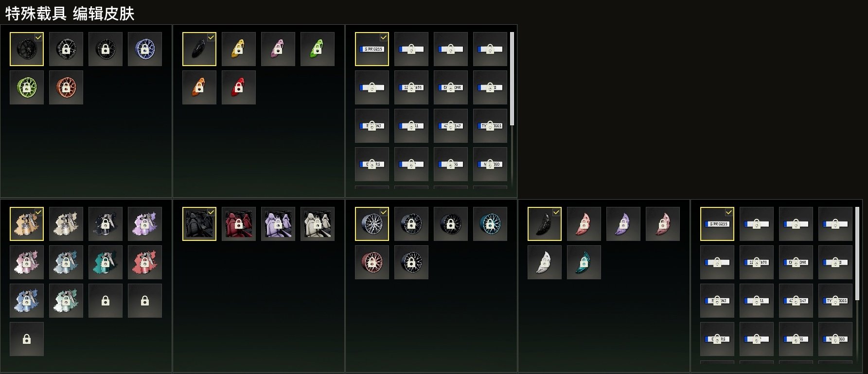
Task: Pick the purple paint color swatch
Action: point(145,224)
